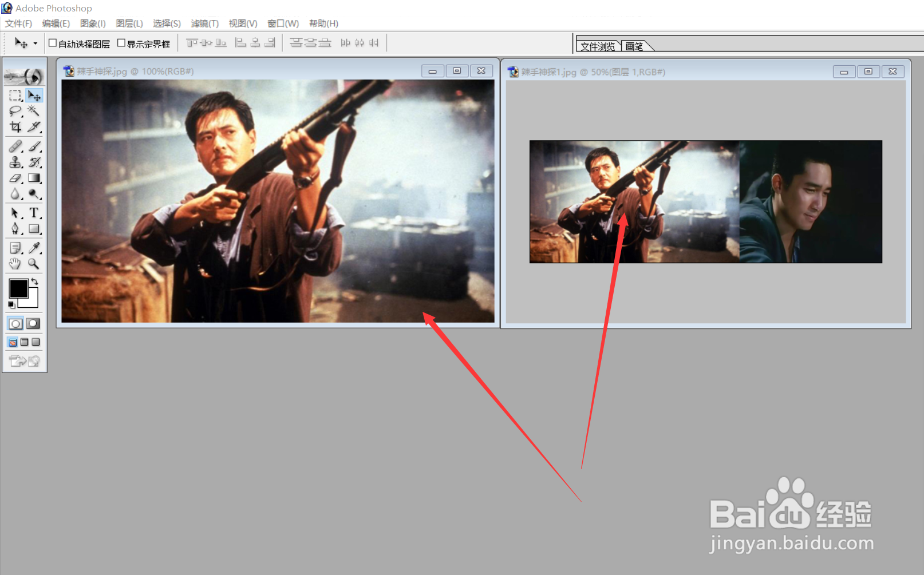Image resolution: width=924 pixels, height=575 pixels.
Task: Click Align vertical centers button
Action: click(x=206, y=43)
